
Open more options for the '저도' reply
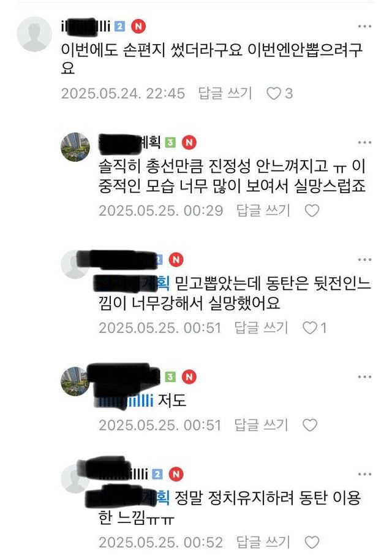click(364, 377)
